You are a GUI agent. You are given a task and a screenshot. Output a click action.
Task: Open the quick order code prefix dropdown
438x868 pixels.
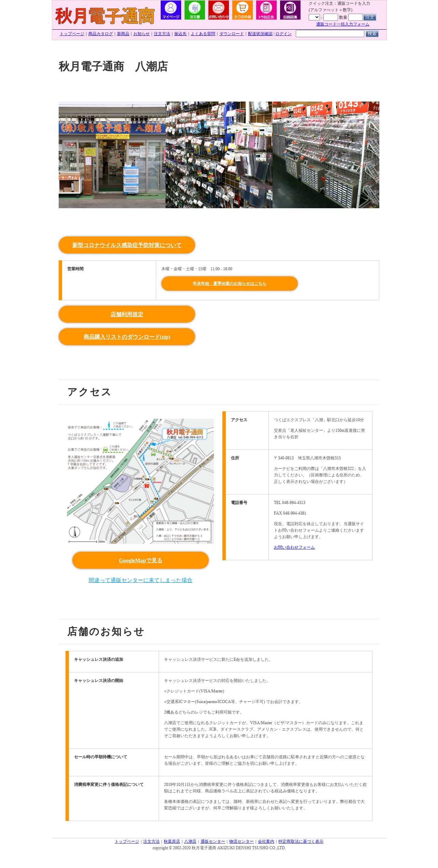(x=314, y=17)
